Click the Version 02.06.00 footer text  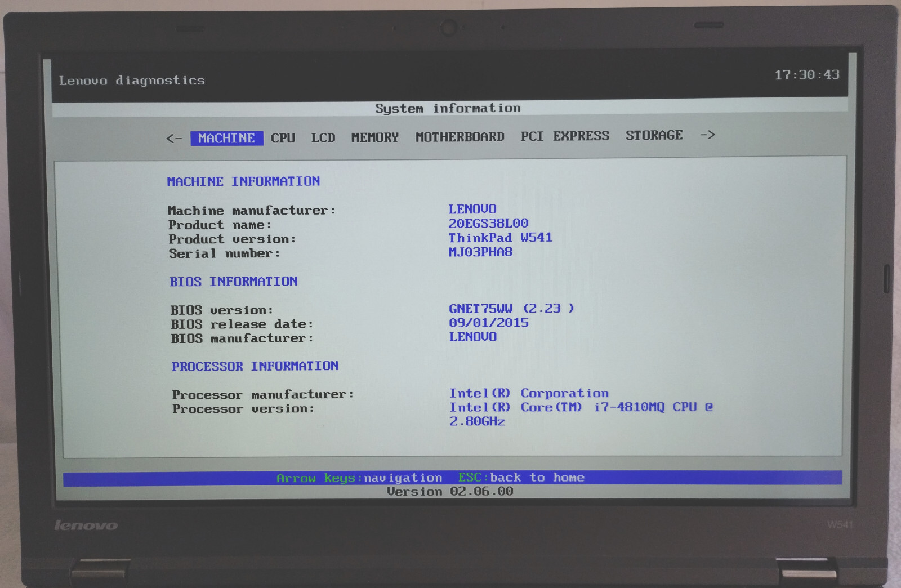pyautogui.click(x=450, y=491)
